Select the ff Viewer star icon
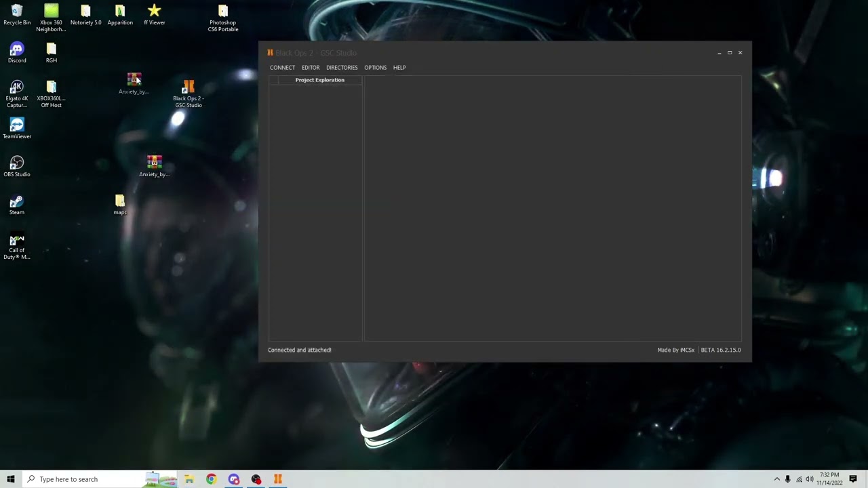Viewport: 868px width, 488px height. 155,15
